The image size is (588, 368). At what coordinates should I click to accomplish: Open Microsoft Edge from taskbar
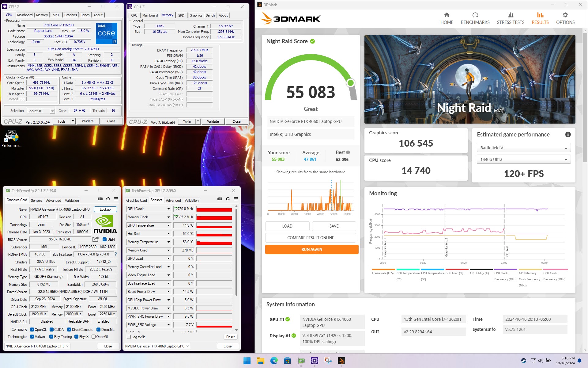point(274,361)
